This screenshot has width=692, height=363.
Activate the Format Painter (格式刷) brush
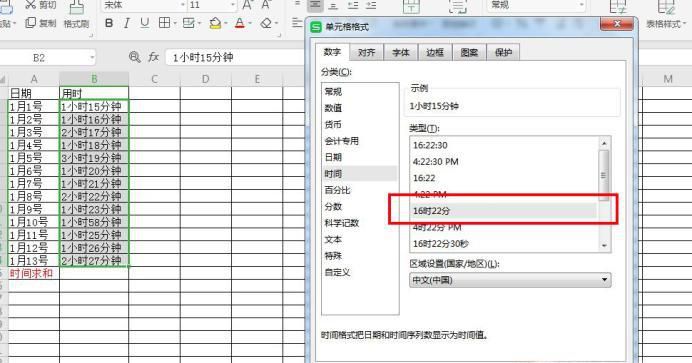pos(77,7)
